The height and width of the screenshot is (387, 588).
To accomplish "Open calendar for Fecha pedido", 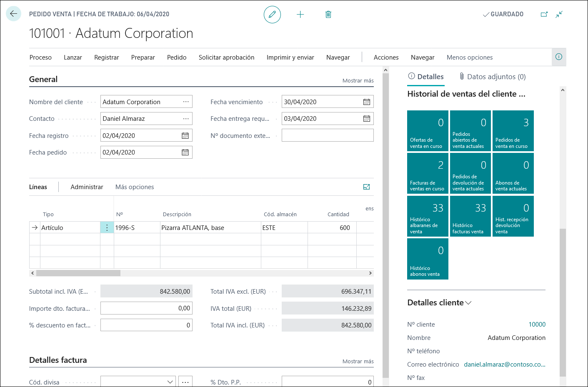I will click(185, 152).
